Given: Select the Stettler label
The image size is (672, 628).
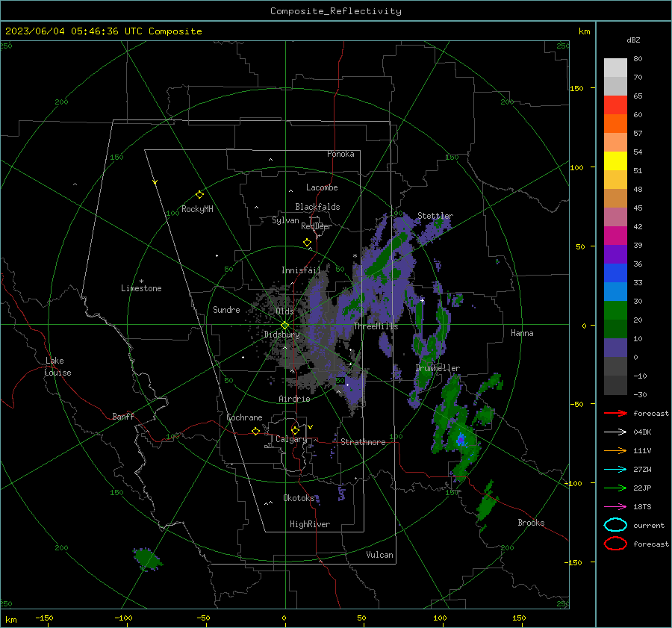Looking at the screenshot, I should 435,216.
